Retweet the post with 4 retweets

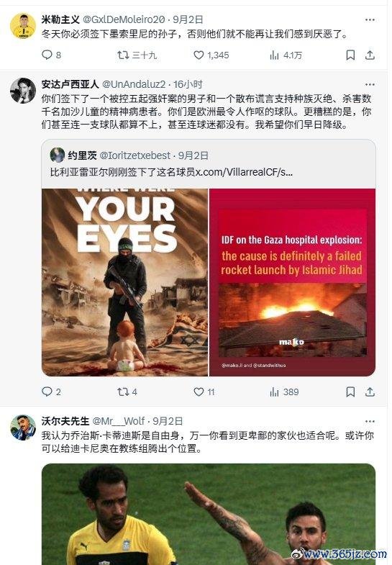pos(123,392)
